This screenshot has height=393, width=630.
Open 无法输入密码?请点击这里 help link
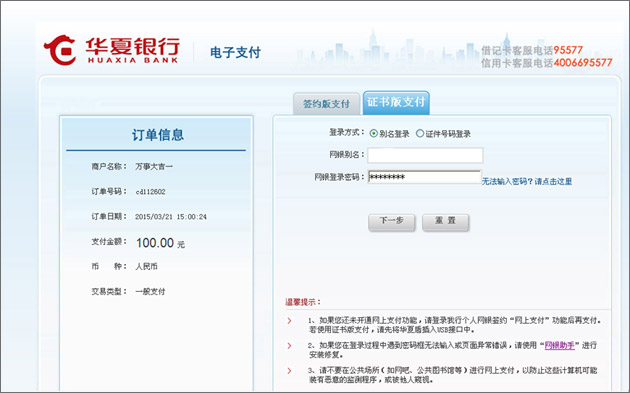coord(527,181)
